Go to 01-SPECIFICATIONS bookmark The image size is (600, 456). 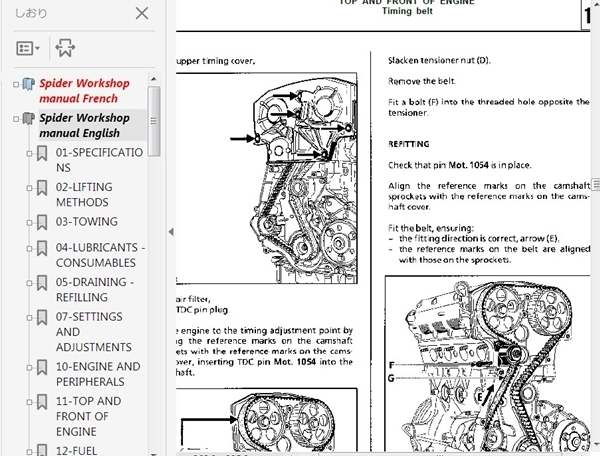[99, 160]
